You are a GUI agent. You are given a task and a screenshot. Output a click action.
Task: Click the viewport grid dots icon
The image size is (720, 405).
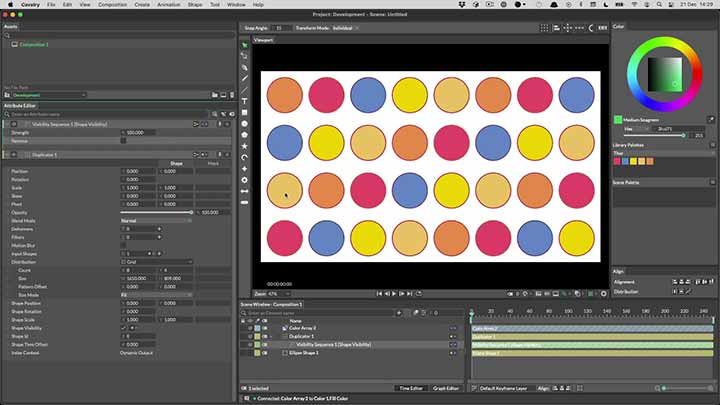[544, 28]
